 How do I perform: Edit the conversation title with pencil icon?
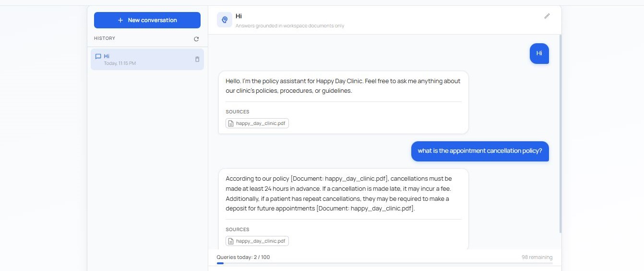[547, 16]
